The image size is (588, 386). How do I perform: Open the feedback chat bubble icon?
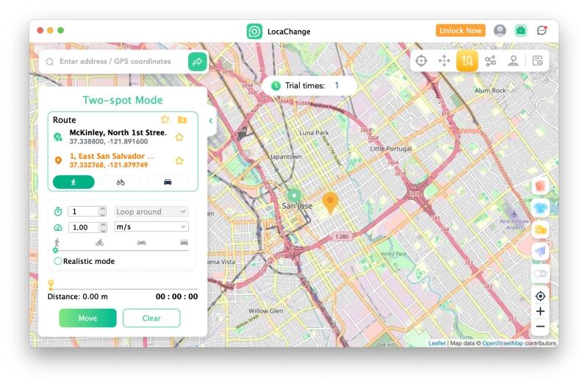click(x=542, y=30)
